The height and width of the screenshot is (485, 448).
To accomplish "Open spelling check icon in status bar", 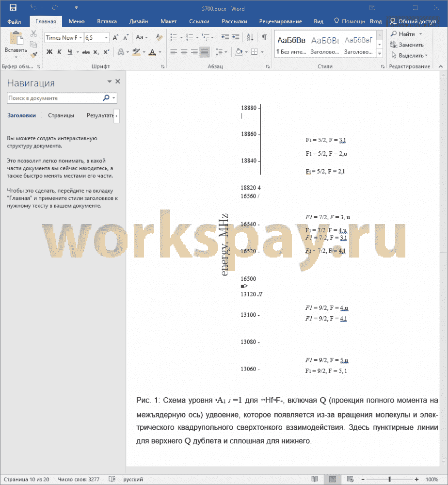I will (112, 479).
